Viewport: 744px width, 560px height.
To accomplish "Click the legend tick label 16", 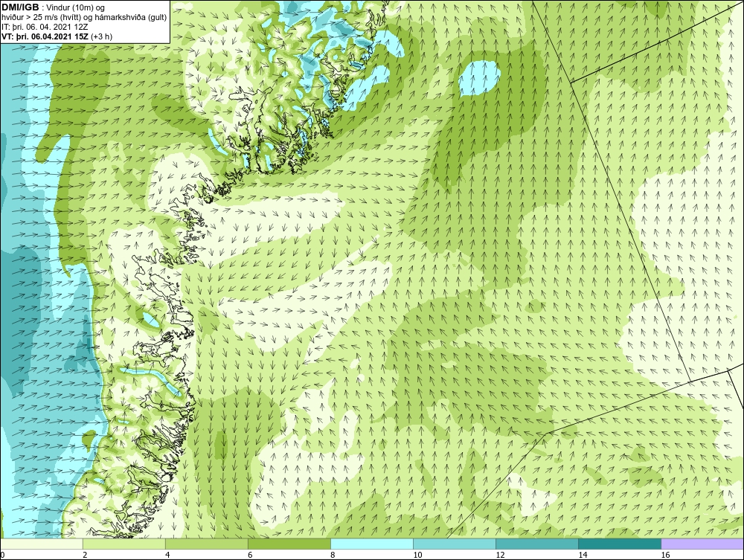I will (x=665, y=555).
